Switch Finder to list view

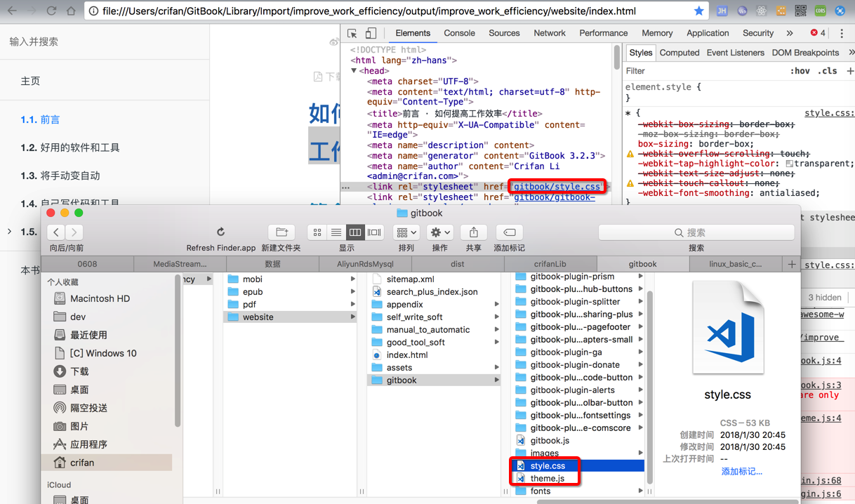tap(336, 232)
